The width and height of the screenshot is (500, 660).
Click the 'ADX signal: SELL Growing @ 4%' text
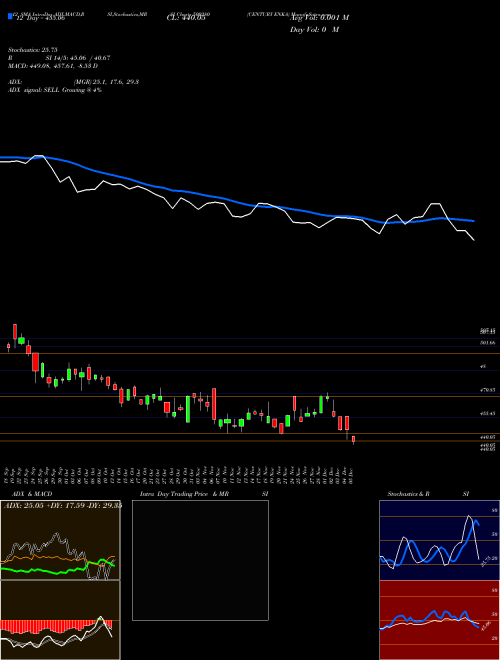click(x=55, y=90)
